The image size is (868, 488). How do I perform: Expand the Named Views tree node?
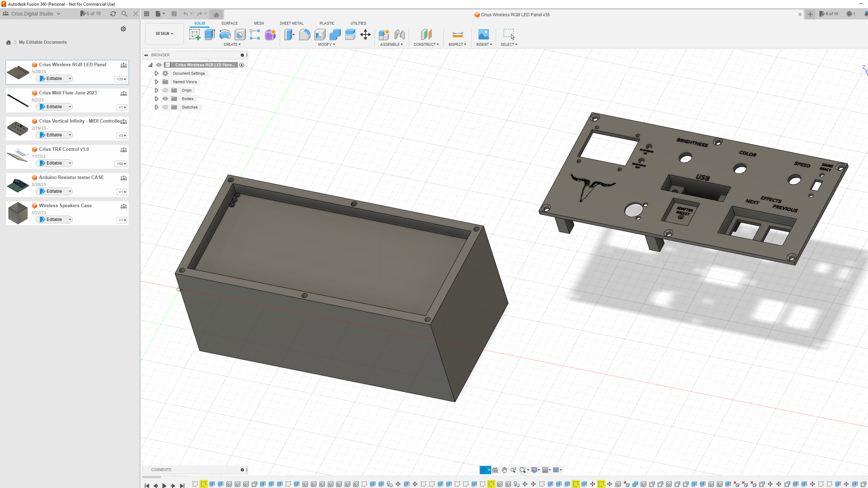[x=157, y=82]
